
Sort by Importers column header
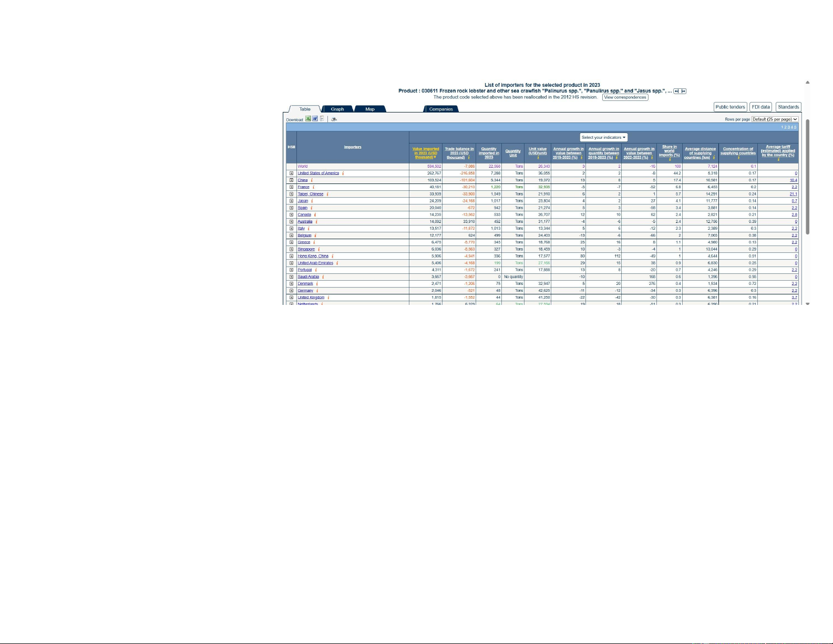coord(353,147)
